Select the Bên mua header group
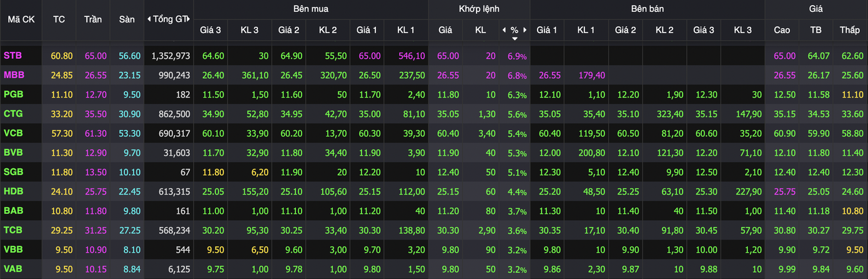 (310, 9)
